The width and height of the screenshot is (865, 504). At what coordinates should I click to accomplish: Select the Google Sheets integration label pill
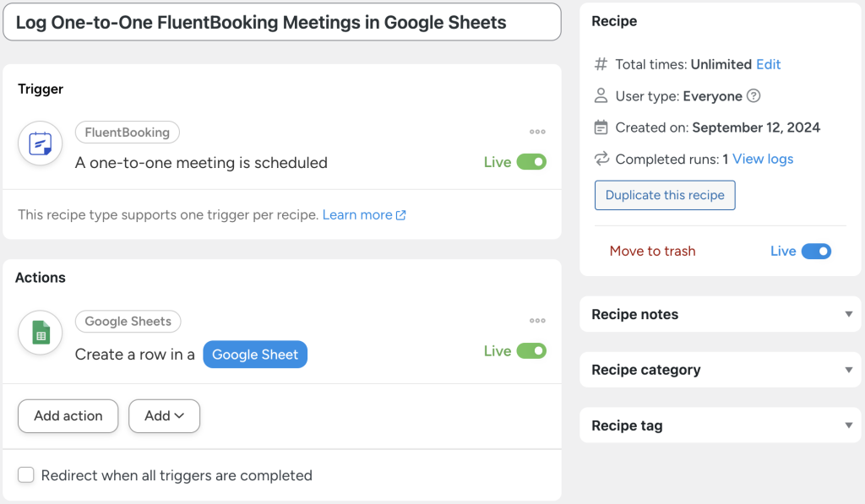tap(128, 321)
